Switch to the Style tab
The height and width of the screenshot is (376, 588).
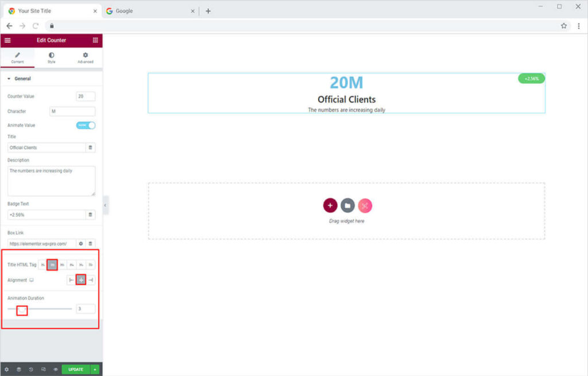52,57
